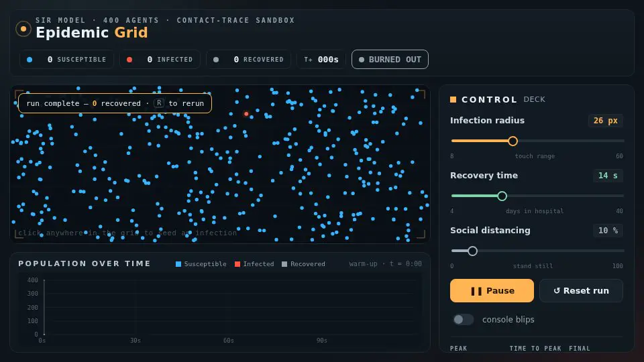Click the Epidemic Grid title text
The image size is (644, 362).
tap(92, 32)
